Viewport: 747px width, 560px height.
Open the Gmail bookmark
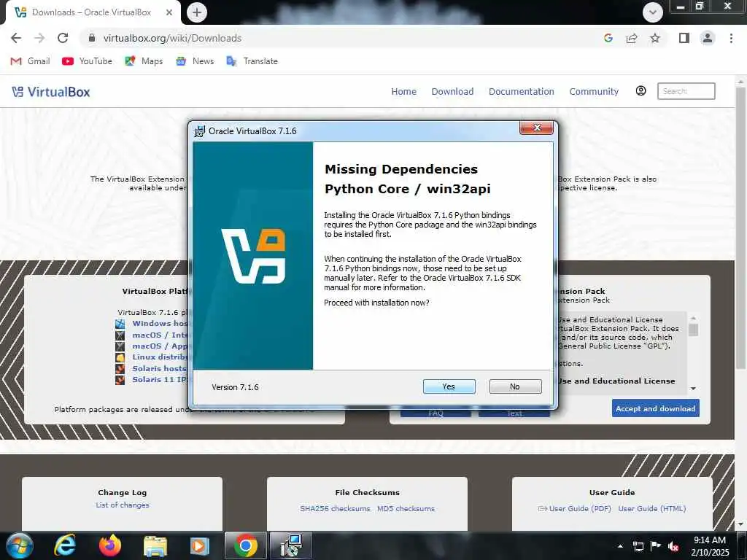coord(31,61)
